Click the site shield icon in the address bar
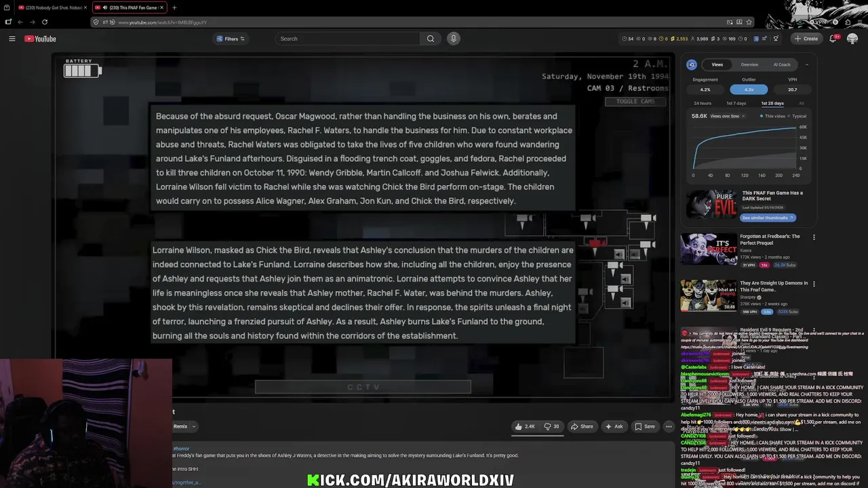868x488 pixels. [x=96, y=22]
